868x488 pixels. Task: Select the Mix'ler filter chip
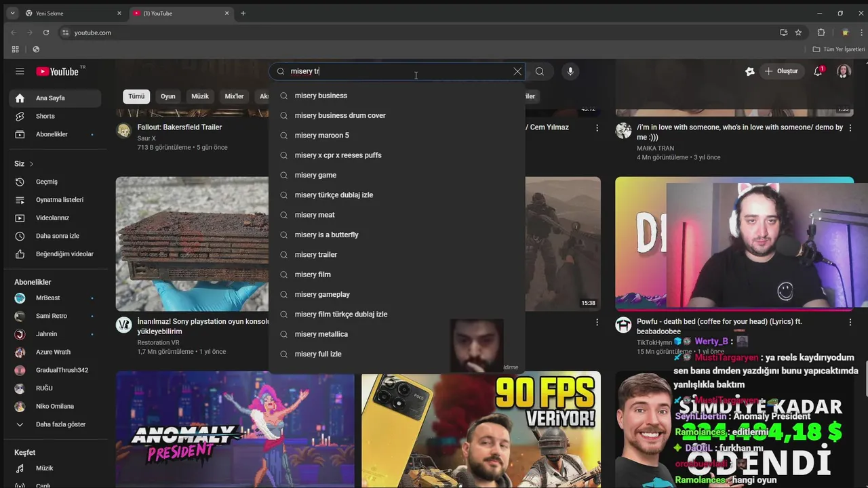tap(234, 96)
